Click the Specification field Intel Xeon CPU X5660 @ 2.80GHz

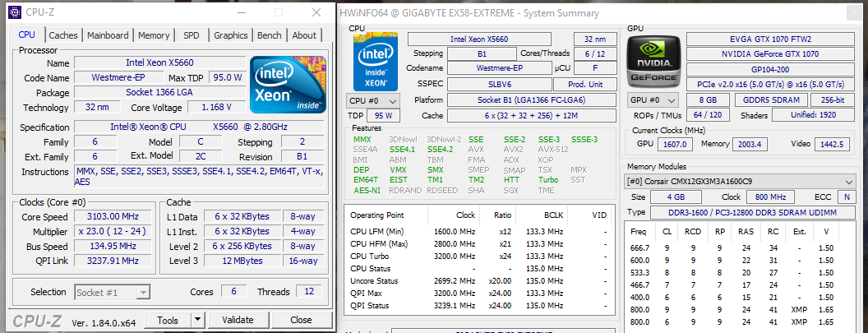[197, 127]
